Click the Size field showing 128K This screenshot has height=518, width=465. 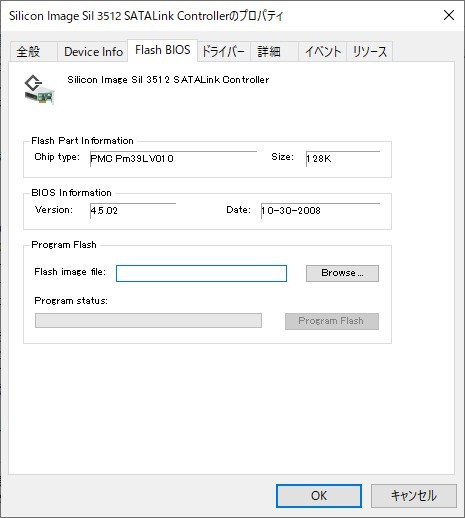point(343,159)
